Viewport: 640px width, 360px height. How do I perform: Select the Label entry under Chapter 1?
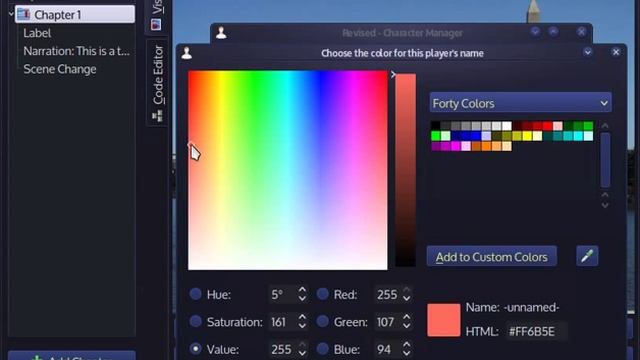(37, 33)
